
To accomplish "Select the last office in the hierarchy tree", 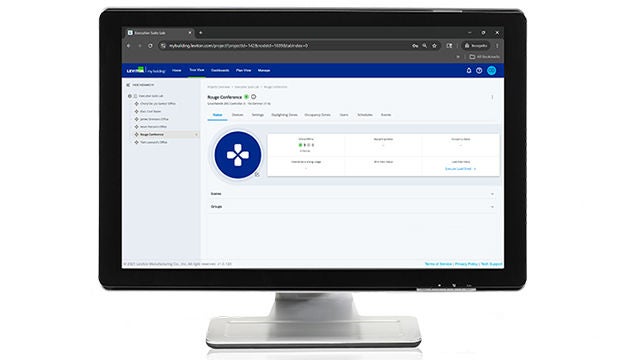I will coord(154,142).
